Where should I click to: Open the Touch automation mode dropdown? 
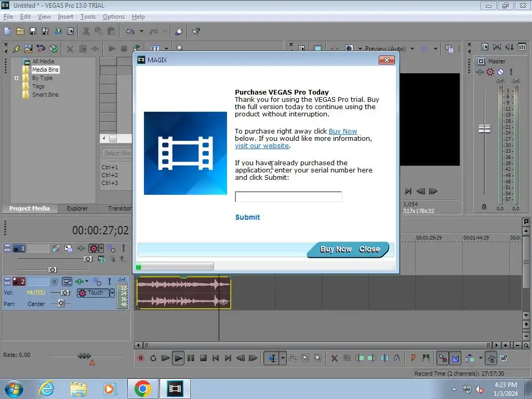[112, 293]
